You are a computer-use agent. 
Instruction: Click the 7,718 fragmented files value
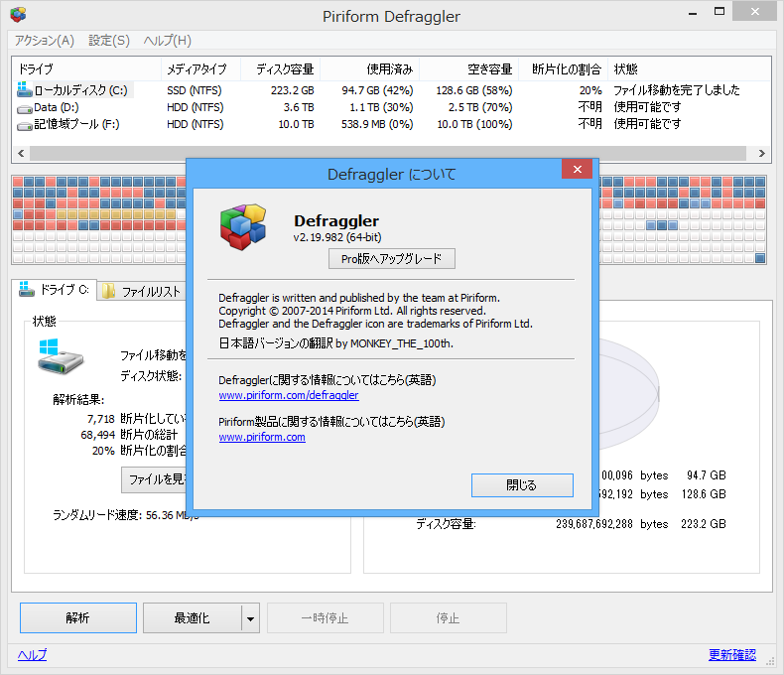click(x=101, y=419)
